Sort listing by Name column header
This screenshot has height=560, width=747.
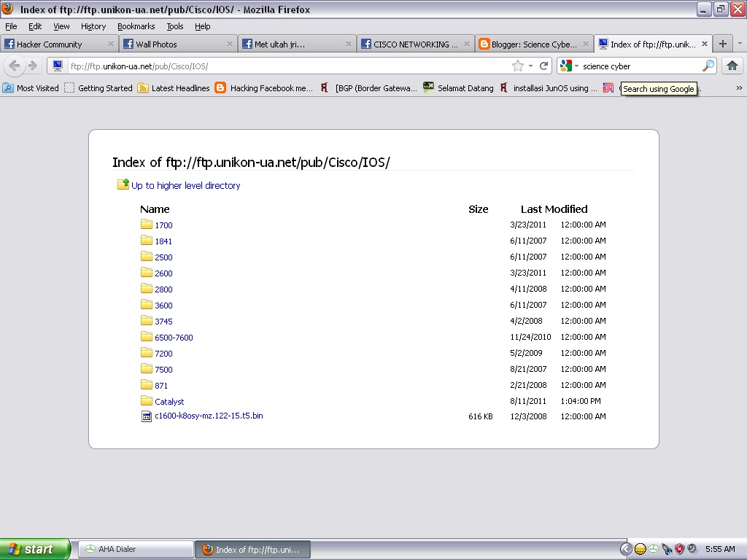(155, 209)
